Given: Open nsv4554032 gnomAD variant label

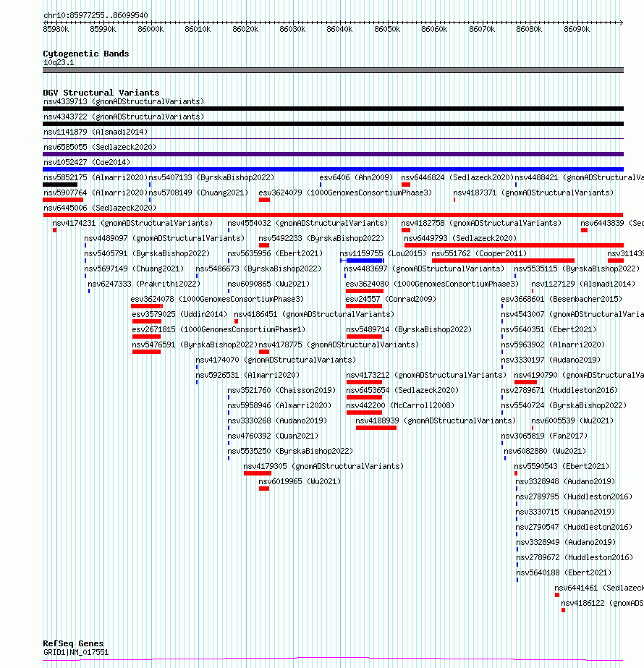Looking at the screenshot, I should (308, 223).
